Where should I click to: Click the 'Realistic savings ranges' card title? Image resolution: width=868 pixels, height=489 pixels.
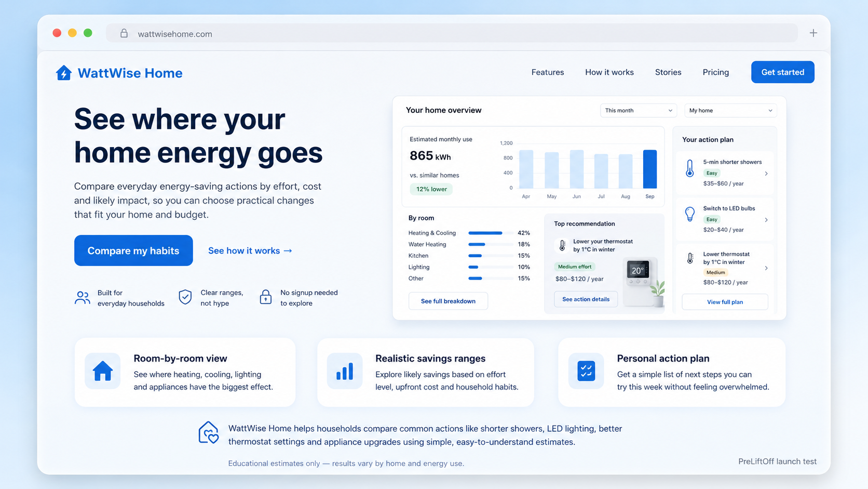click(x=430, y=359)
